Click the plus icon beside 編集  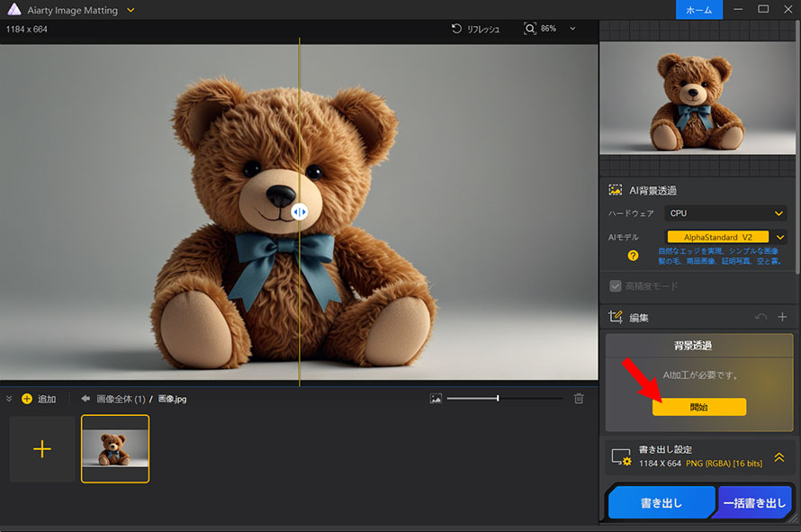(x=782, y=317)
